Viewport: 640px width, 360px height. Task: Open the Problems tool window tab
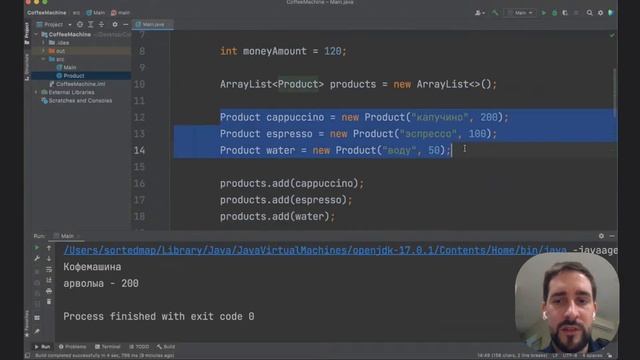(x=73, y=347)
